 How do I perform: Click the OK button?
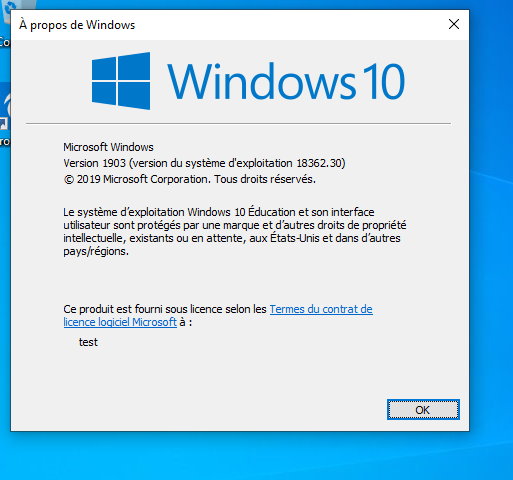(x=423, y=409)
